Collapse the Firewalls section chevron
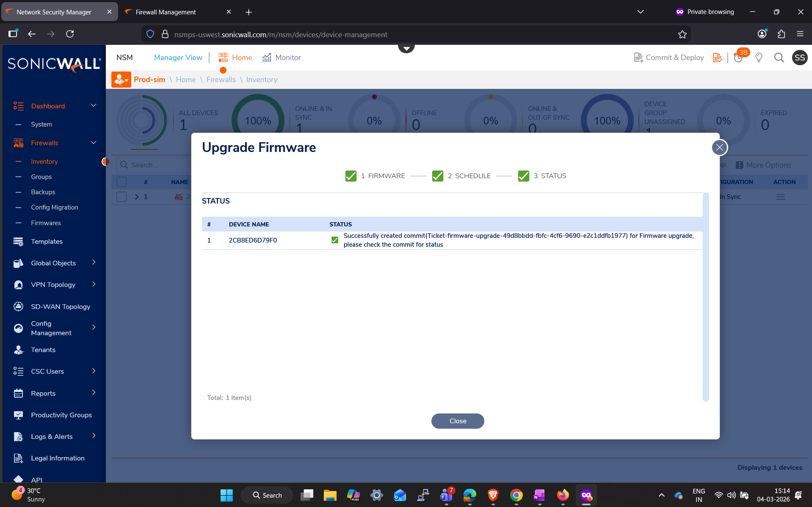This screenshot has width=812, height=507. click(x=94, y=143)
